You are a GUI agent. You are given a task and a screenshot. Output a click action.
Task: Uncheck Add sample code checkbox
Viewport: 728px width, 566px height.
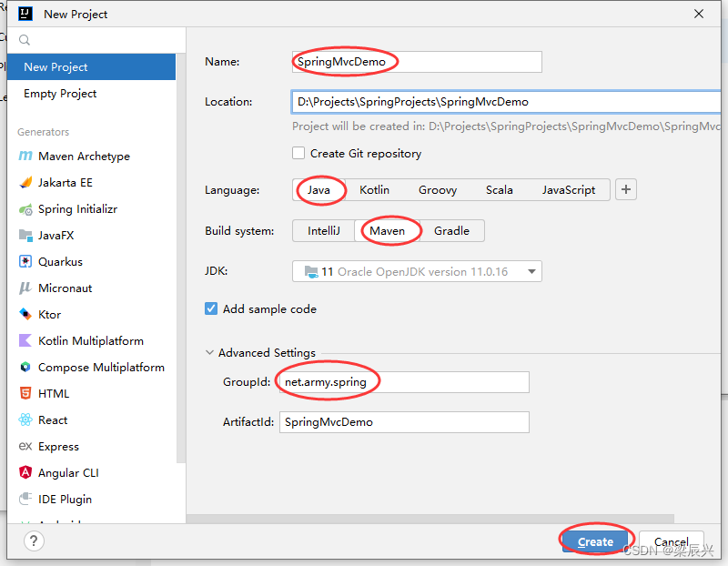pos(211,308)
